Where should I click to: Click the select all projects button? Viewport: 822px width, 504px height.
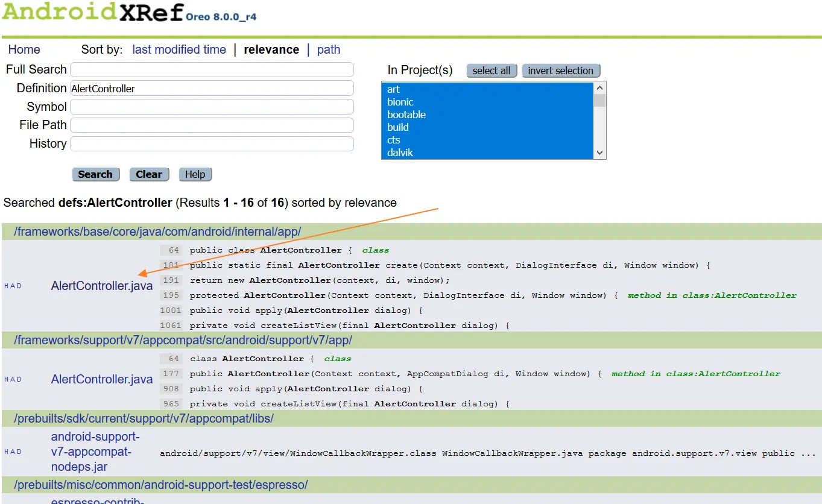point(492,71)
